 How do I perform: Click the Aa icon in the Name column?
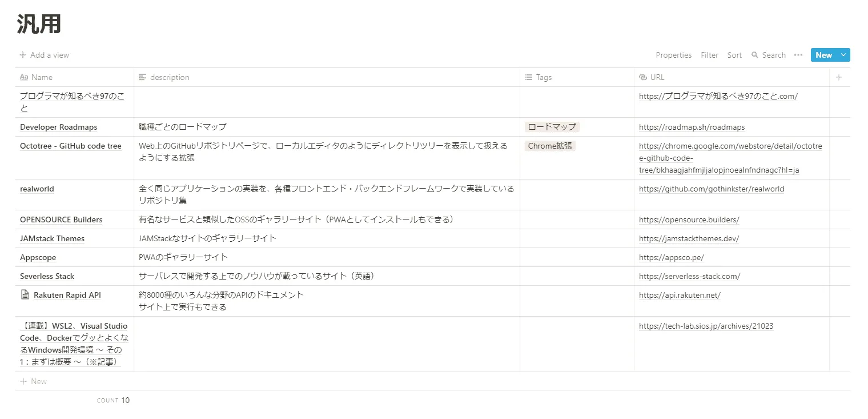tap(24, 77)
